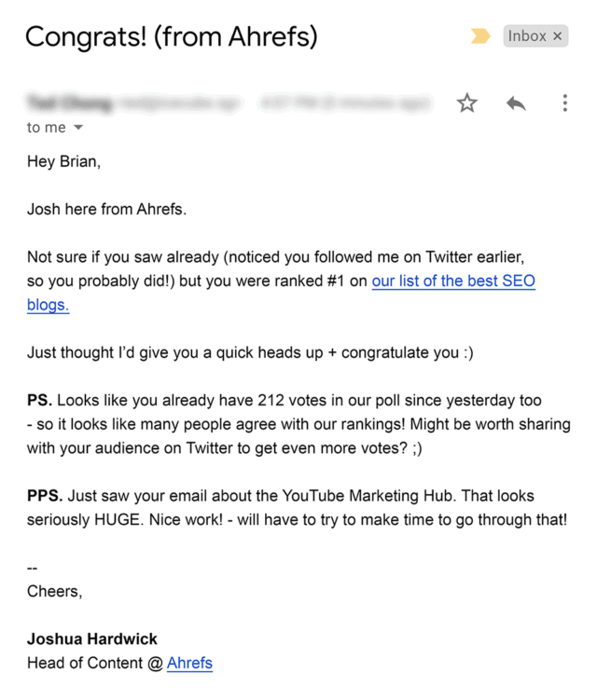Click the "Hey Brian," greeting line

[x=63, y=162]
